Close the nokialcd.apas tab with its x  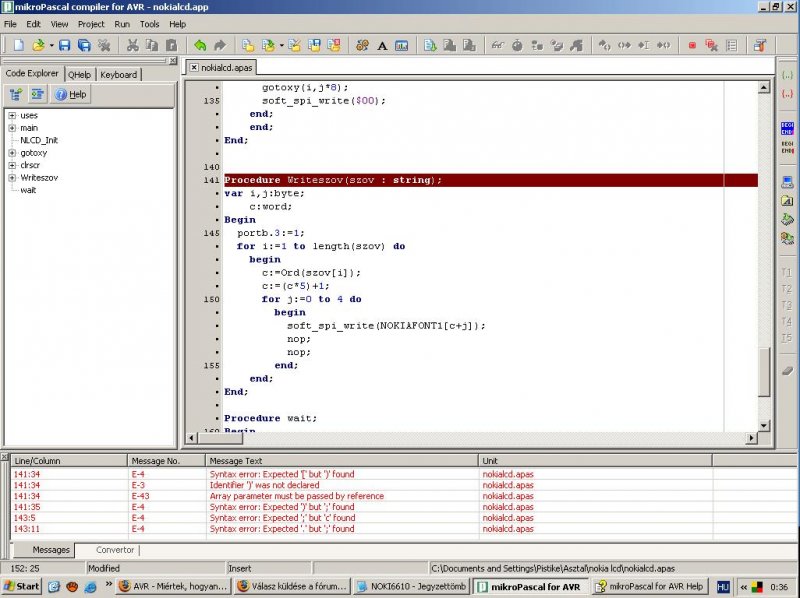click(x=194, y=67)
